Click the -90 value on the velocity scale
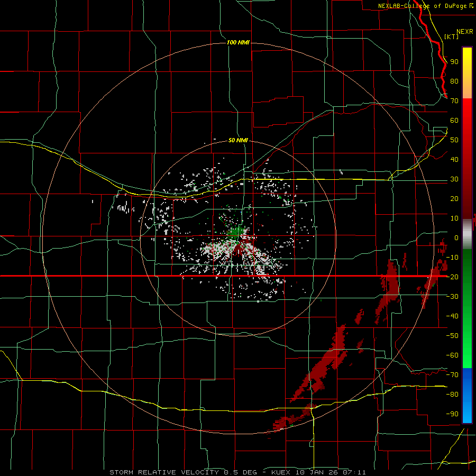 452,414
